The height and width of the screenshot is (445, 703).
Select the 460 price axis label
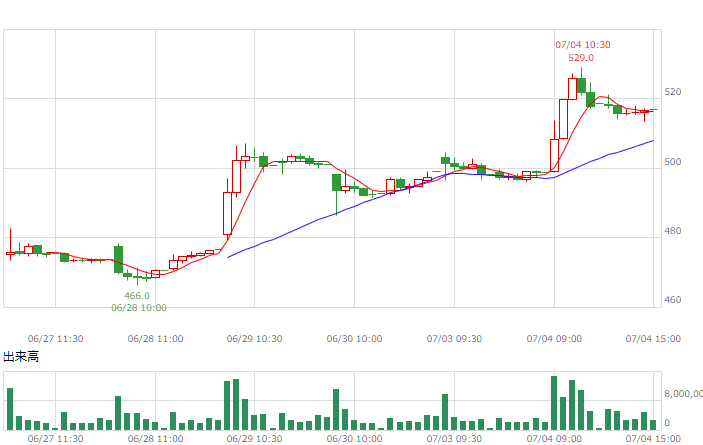(x=673, y=300)
